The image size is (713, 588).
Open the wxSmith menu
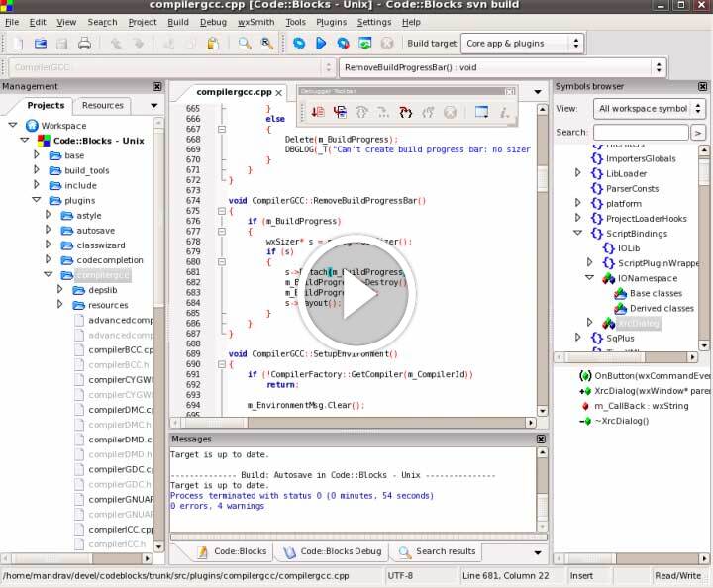click(255, 22)
